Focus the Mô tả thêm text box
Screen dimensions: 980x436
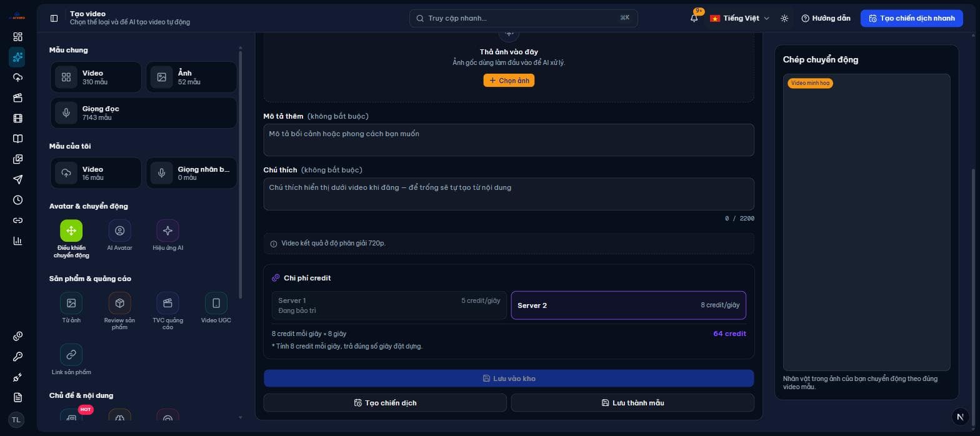509,140
